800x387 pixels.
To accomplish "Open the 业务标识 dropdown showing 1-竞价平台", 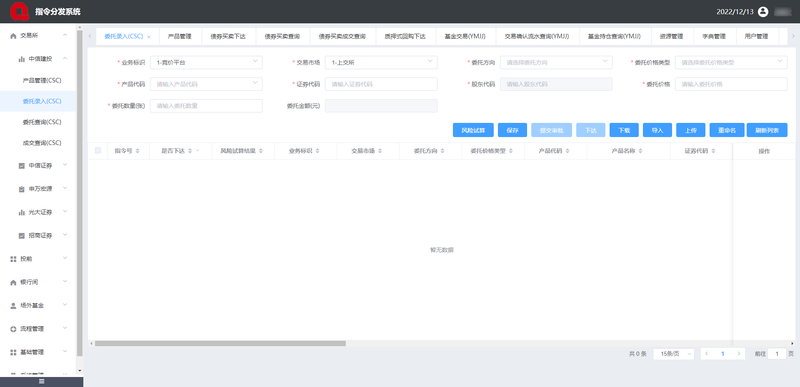I will [206, 62].
